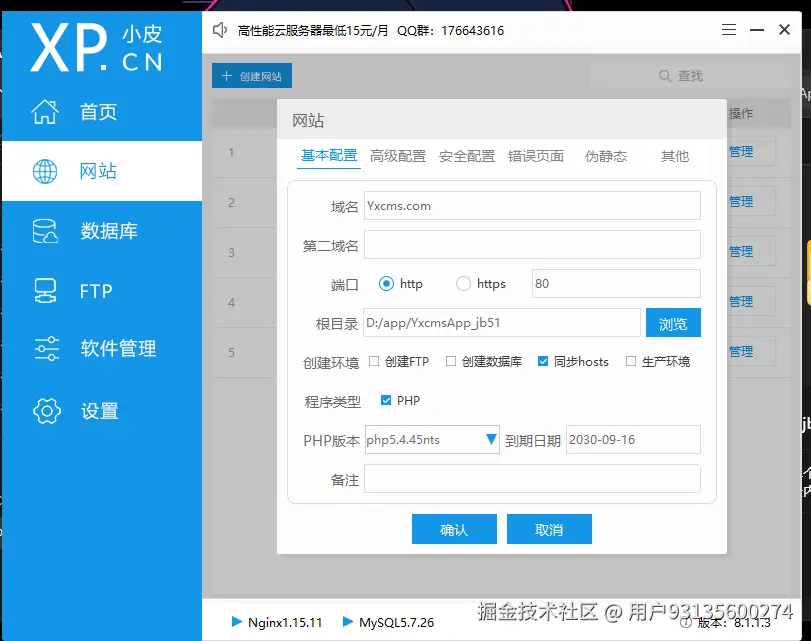Click the database icon in sidebar
The height and width of the screenshot is (641, 811).
[45, 231]
